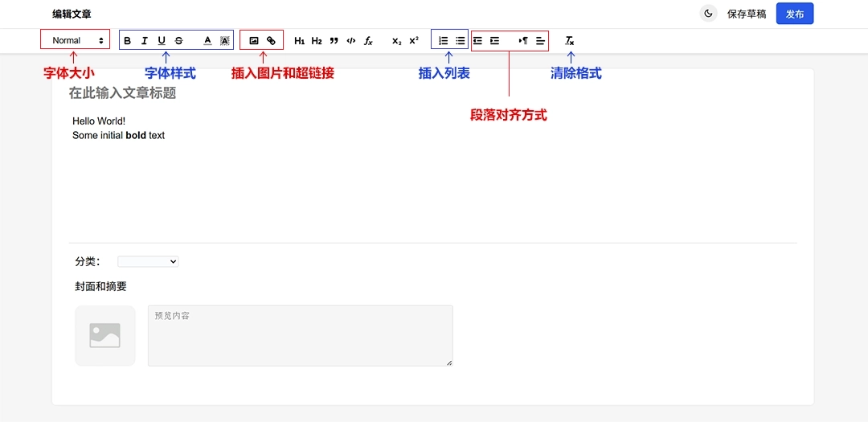The height and width of the screenshot is (422, 868).
Task: Insert a hyperlink
Action: point(271,40)
